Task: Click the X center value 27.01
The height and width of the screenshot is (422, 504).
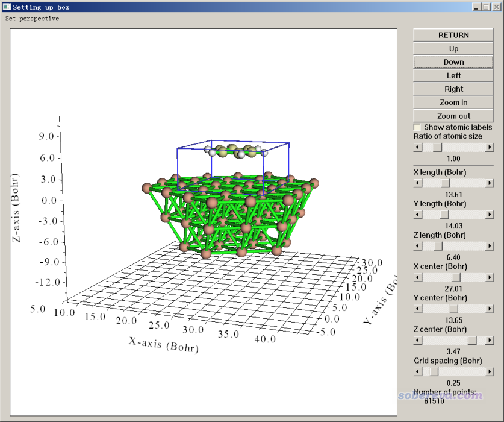Action: click(x=453, y=289)
